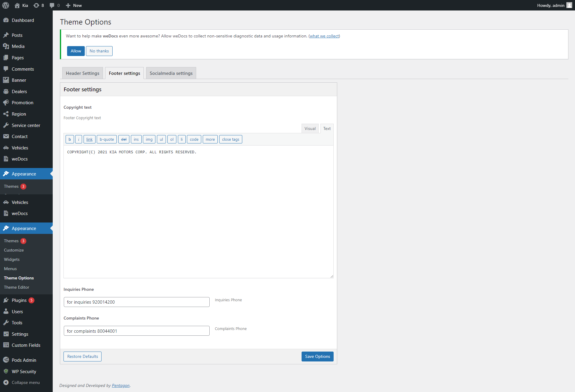The height and width of the screenshot is (392, 575).
Task: Switch to the Header Settings tab
Action: (x=83, y=73)
